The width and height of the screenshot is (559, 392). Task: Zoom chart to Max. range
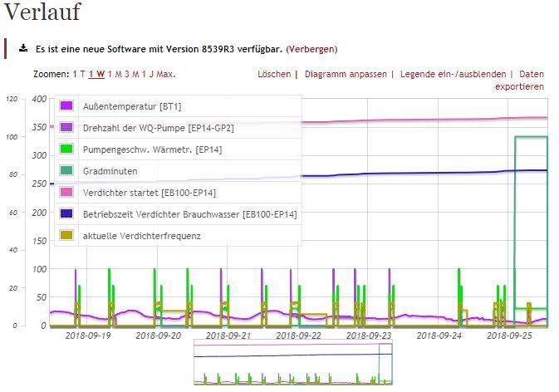click(x=166, y=74)
